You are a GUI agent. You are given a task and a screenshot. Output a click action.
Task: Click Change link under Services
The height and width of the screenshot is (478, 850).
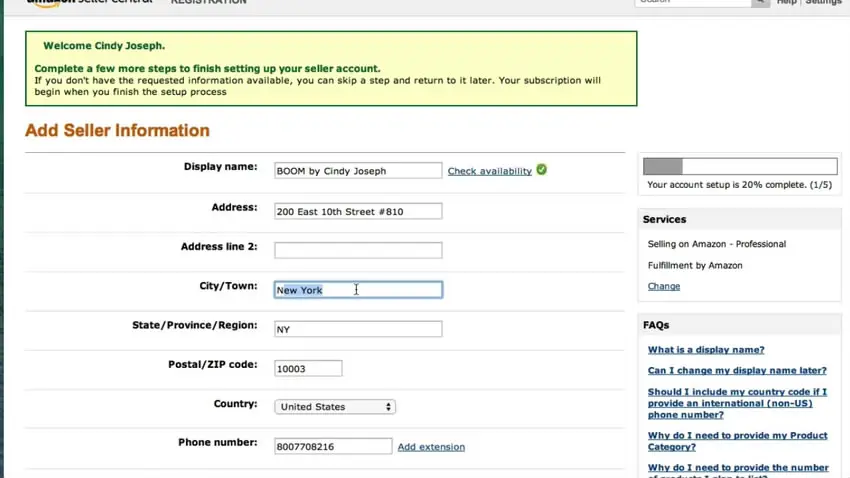click(663, 286)
